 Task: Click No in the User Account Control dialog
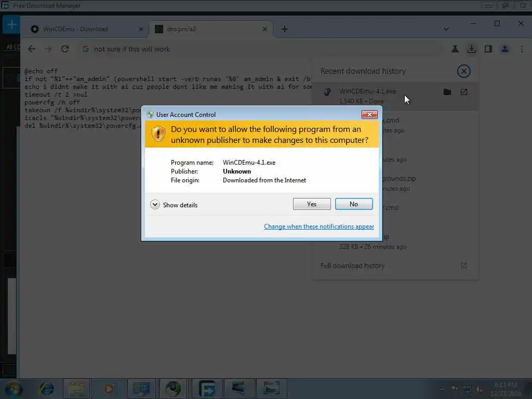[353, 204]
